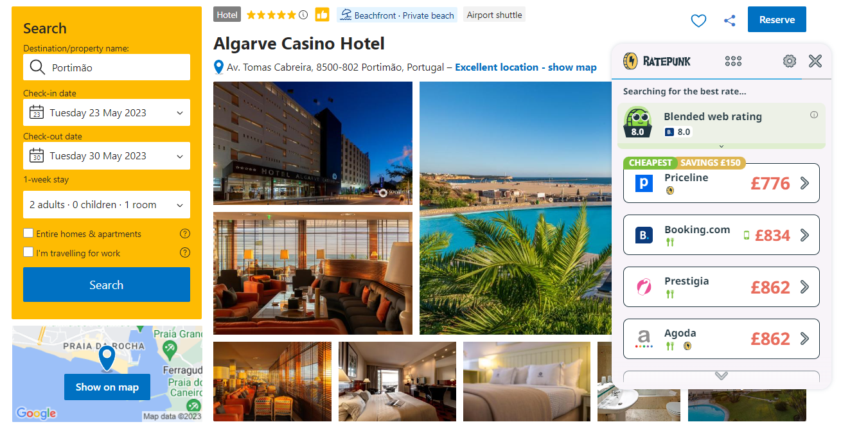Click the yellow thumbs-up preferred badge
The image size is (868, 440).
tap(322, 15)
